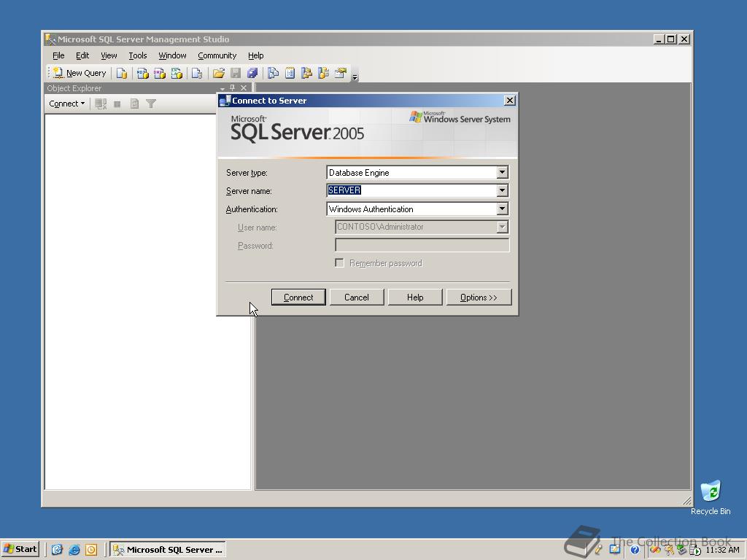
Task: Click the SQL Server Mobile Query icon
Action: (x=197, y=73)
